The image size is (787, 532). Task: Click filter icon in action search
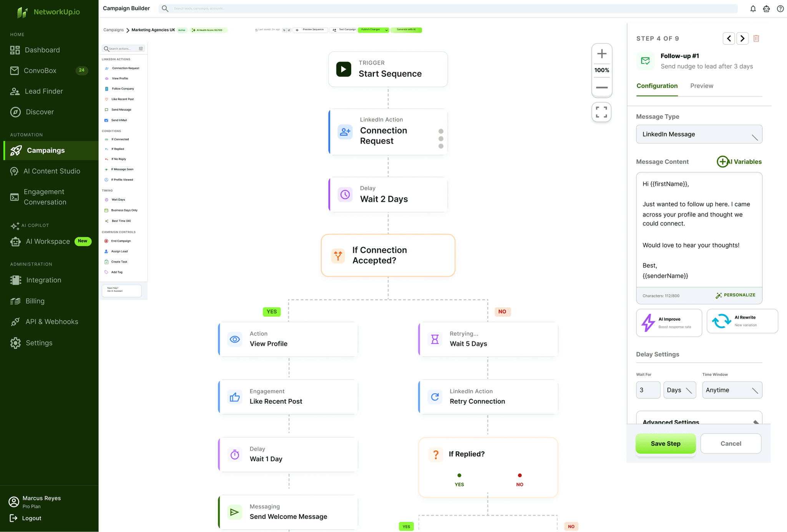coord(141,48)
